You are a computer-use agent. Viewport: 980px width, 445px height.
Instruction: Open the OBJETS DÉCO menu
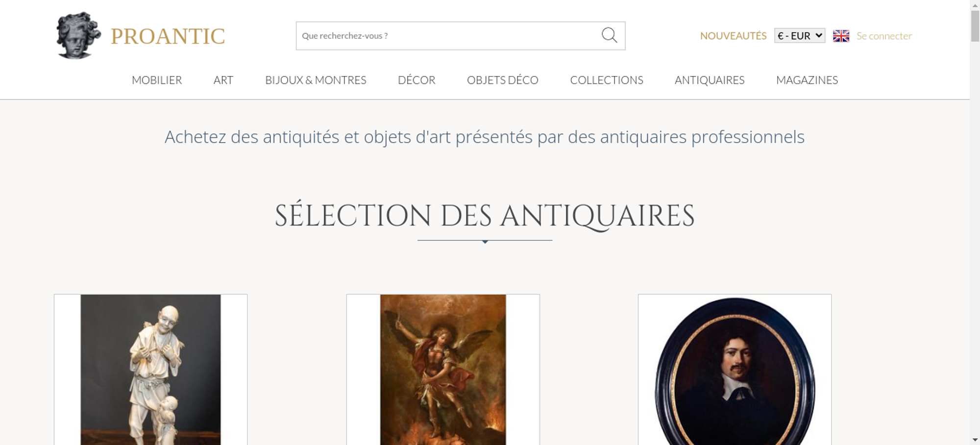[x=503, y=80]
